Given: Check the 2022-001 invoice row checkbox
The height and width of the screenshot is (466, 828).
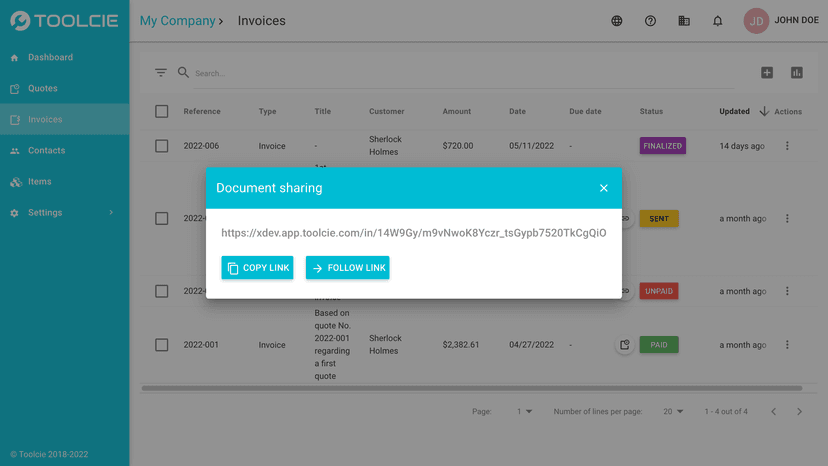Looking at the screenshot, I should pyautogui.click(x=162, y=345).
